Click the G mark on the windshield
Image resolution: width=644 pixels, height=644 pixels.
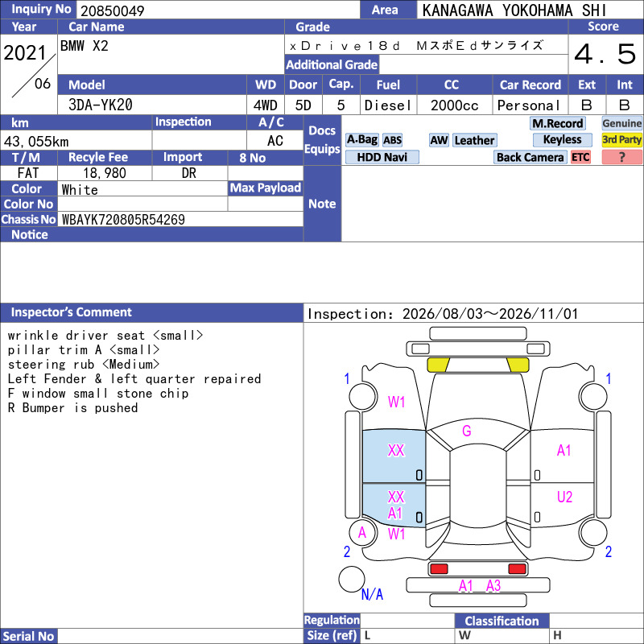(467, 431)
